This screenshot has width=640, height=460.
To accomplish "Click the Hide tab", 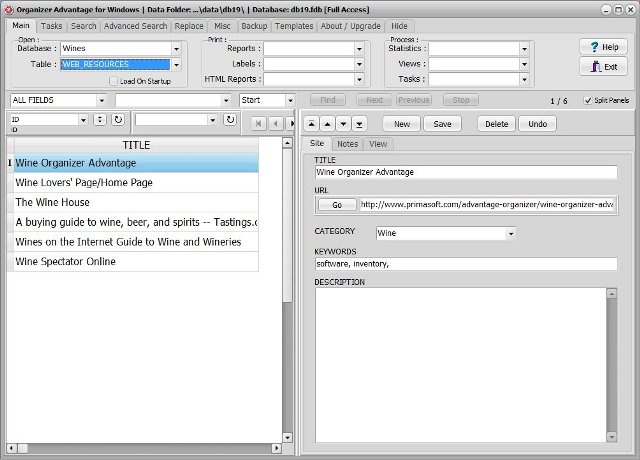I will click(x=399, y=26).
